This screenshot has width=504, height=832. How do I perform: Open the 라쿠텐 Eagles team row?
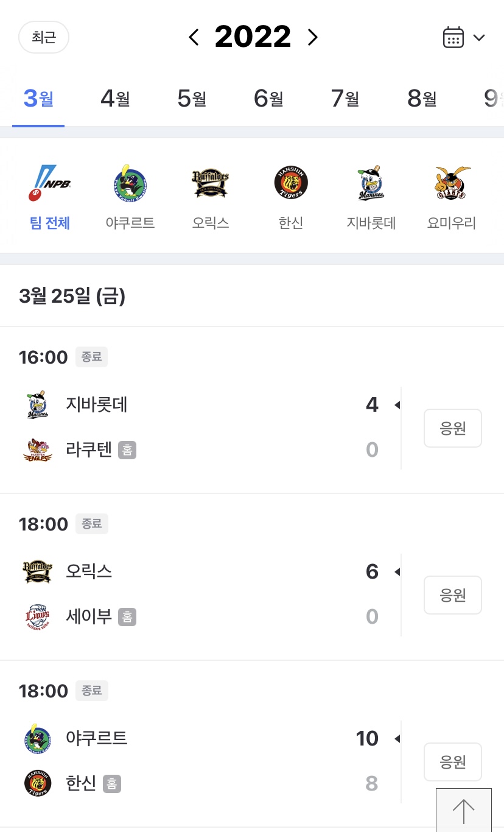[89, 450]
